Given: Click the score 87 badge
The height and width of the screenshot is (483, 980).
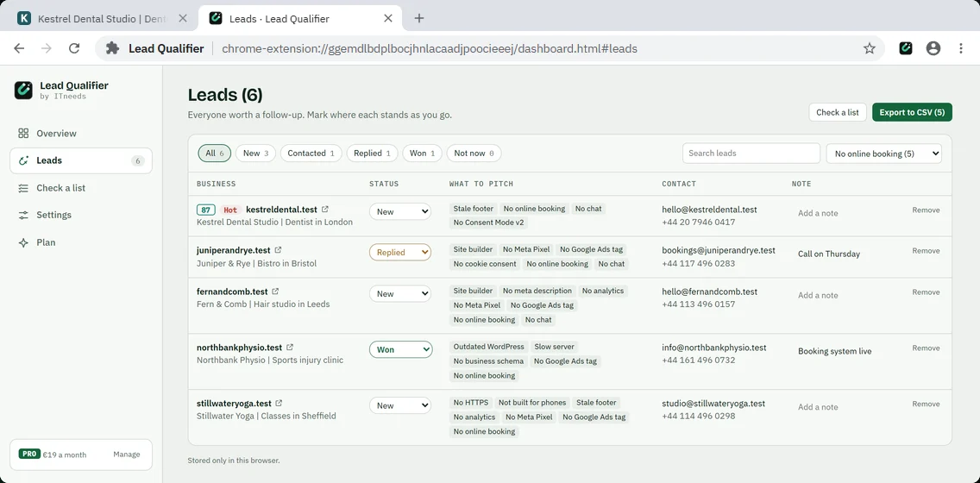Looking at the screenshot, I should pyautogui.click(x=205, y=210).
